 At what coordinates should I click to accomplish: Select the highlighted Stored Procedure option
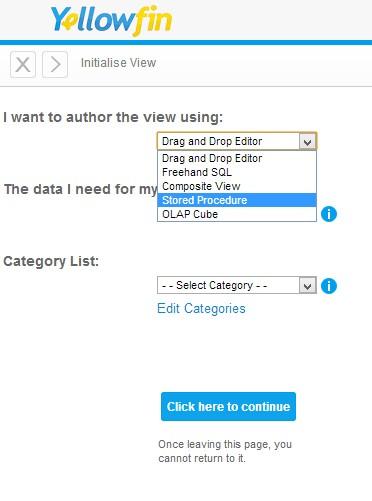point(237,200)
